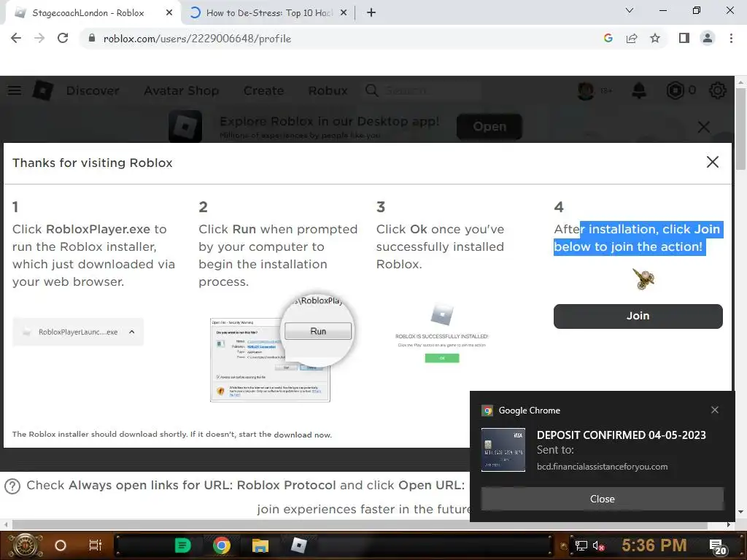747x560 pixels.
Task: Open Roblox notifications bell
Action: [x=639, y=90]
